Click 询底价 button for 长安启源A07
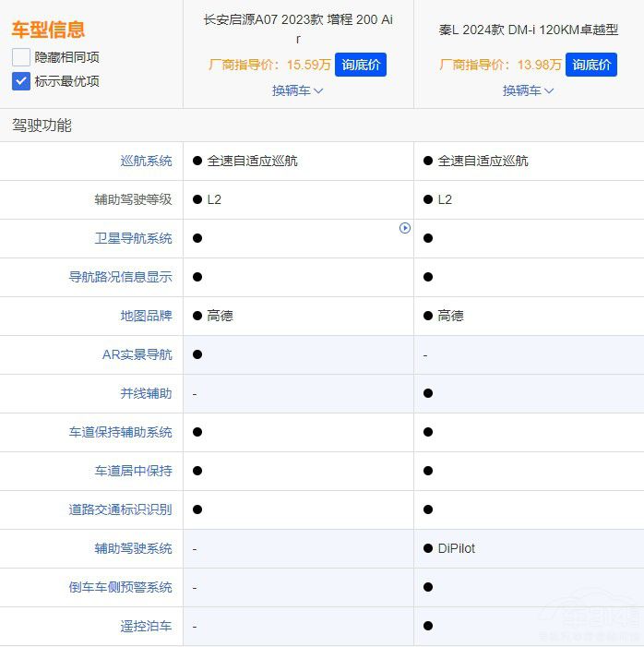644x647 pixels. click(360, 65)
